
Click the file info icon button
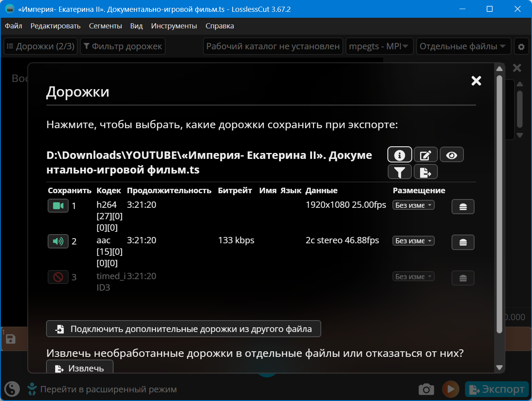(x=400, y=155)
